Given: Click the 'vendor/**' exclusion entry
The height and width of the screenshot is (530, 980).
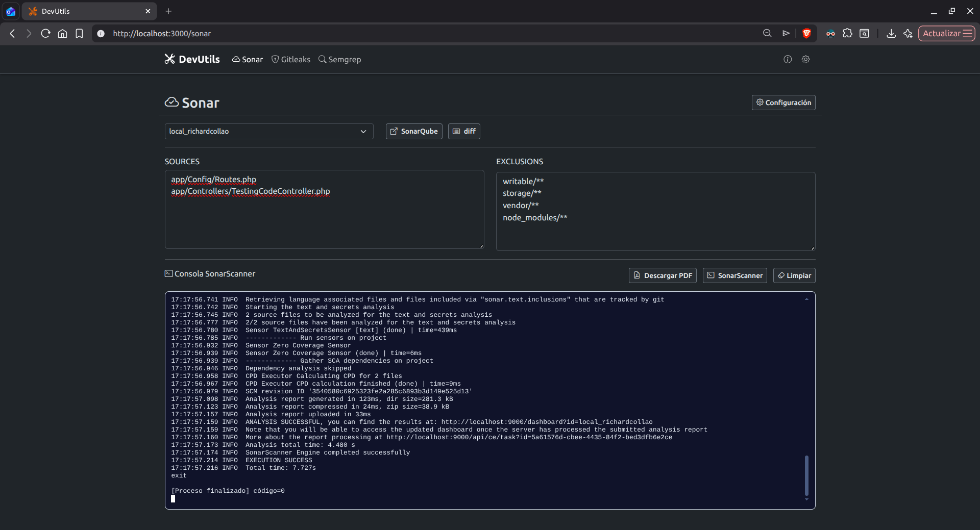Looking at the screenshot, I should pyautogui.click(x=521, y=205).
